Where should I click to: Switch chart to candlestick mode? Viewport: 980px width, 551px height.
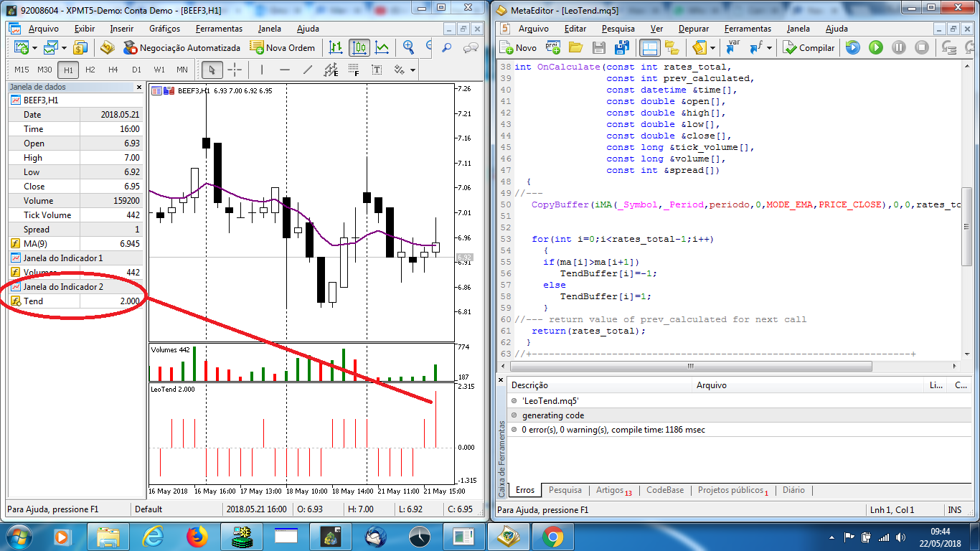coord(359,47)
